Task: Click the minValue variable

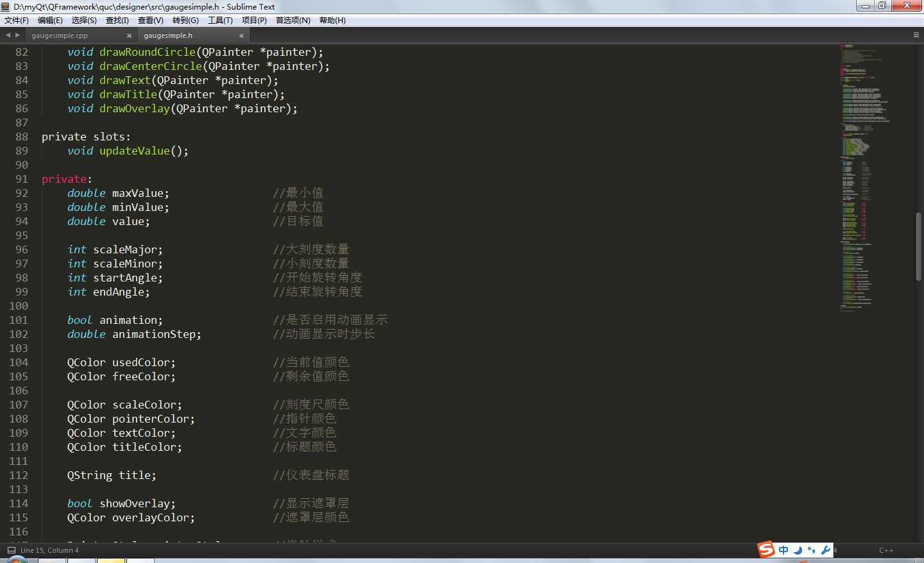Action: click(138, 207)
